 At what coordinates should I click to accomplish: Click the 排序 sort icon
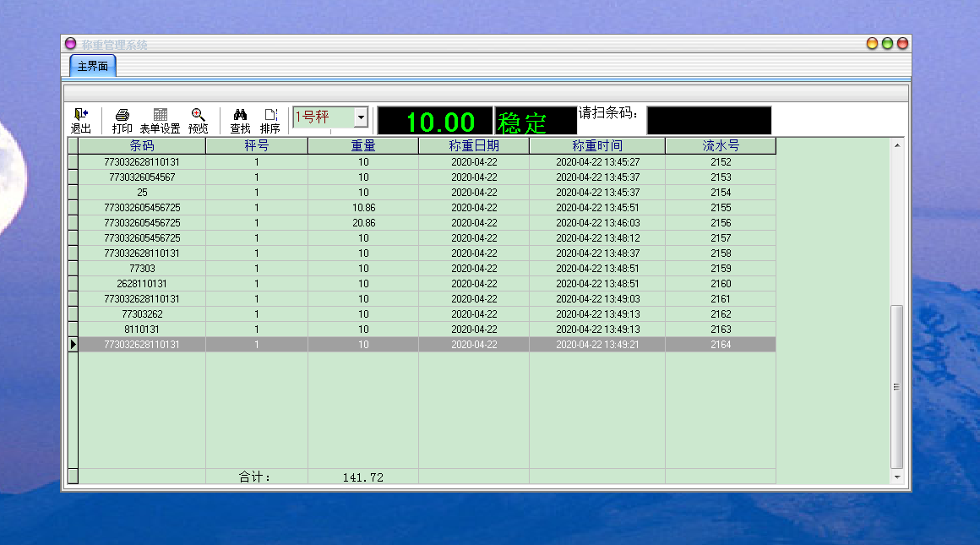tap(270, 121)
